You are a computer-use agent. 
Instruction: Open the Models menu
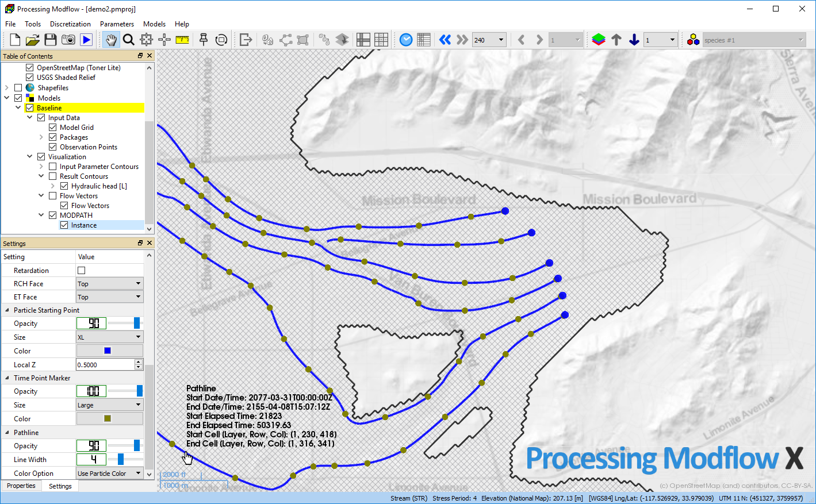click(x=154, y=24)
